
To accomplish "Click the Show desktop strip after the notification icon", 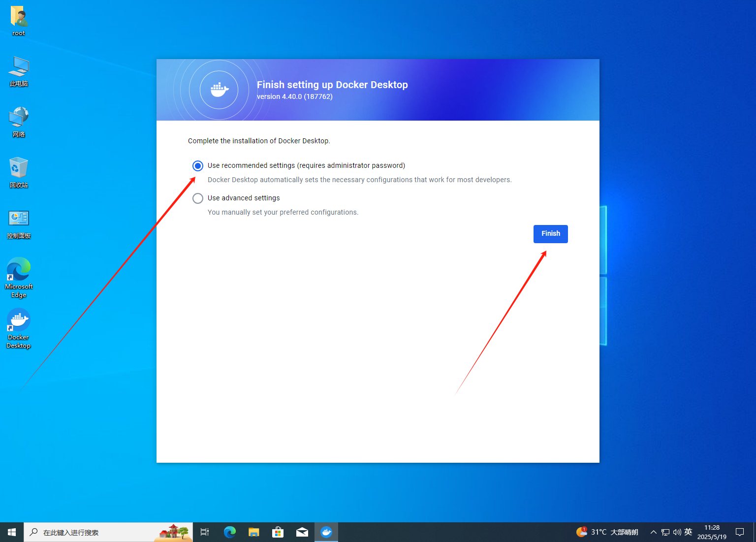I will (x=755, y=532).
